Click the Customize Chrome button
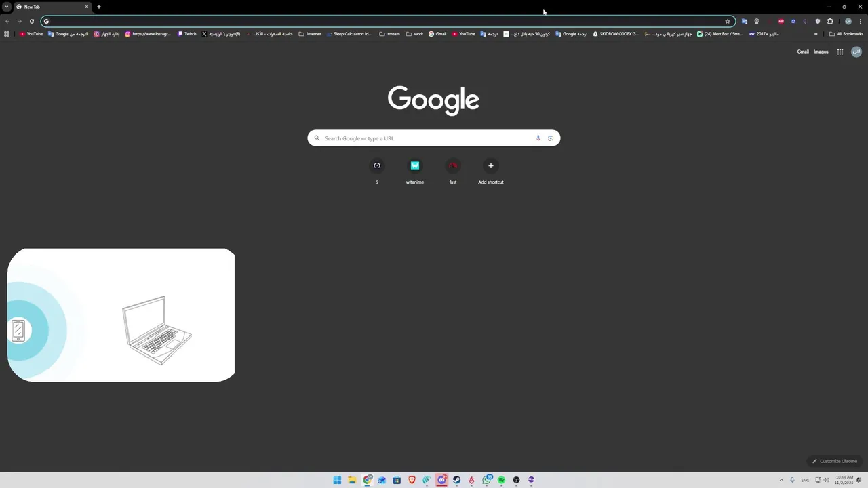Viewport: 868px width, 488px height. point(835,461)
